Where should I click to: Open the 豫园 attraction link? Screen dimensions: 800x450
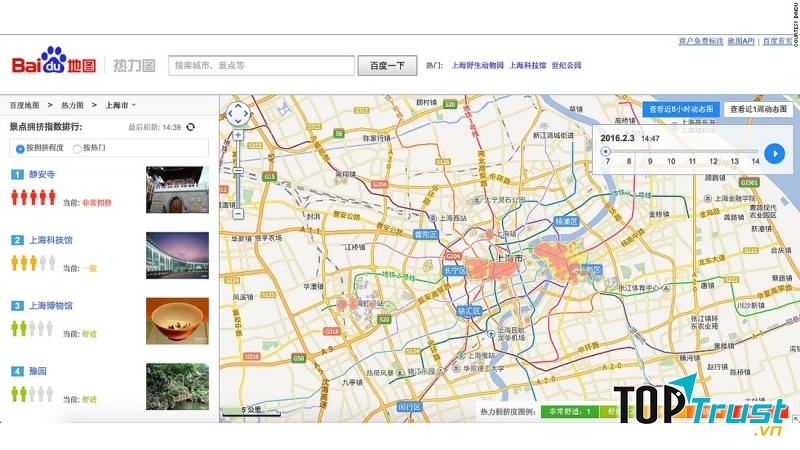[x=37, y=371]
